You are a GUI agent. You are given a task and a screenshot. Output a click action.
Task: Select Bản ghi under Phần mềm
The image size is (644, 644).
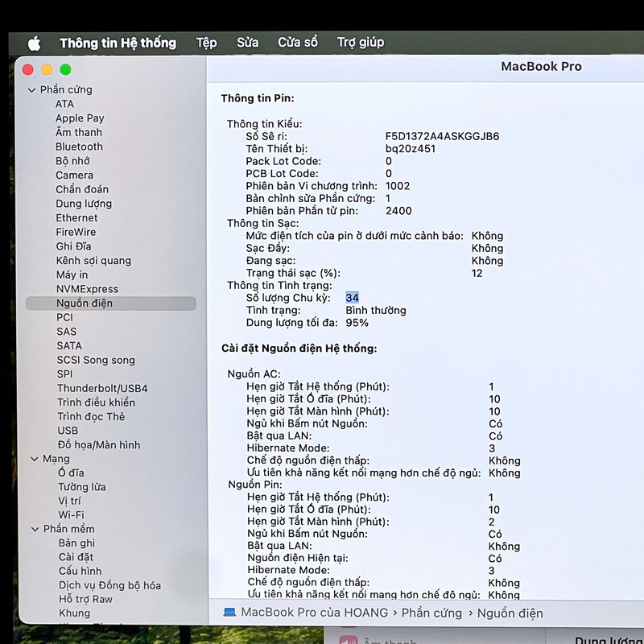76,543
